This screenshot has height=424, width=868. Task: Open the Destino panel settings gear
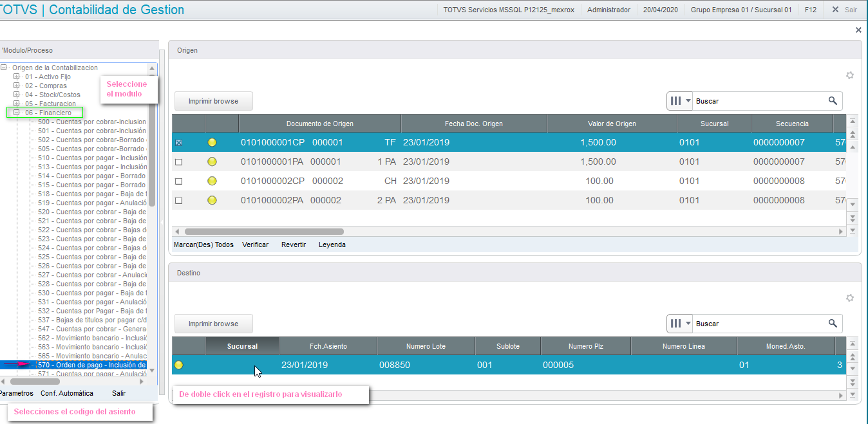coord(850,298)
